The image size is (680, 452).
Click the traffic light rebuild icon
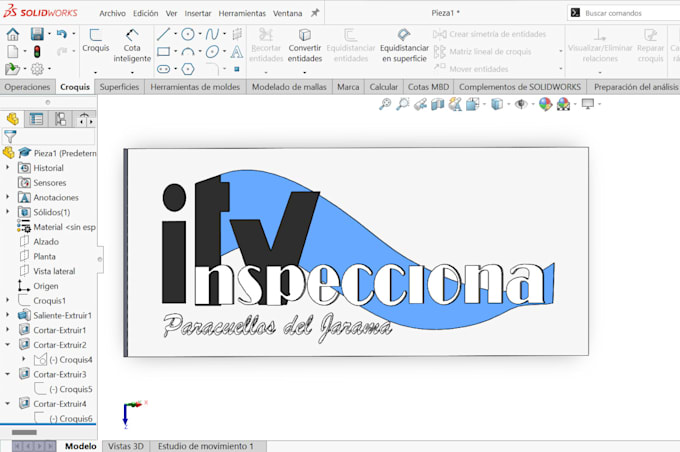37,52
